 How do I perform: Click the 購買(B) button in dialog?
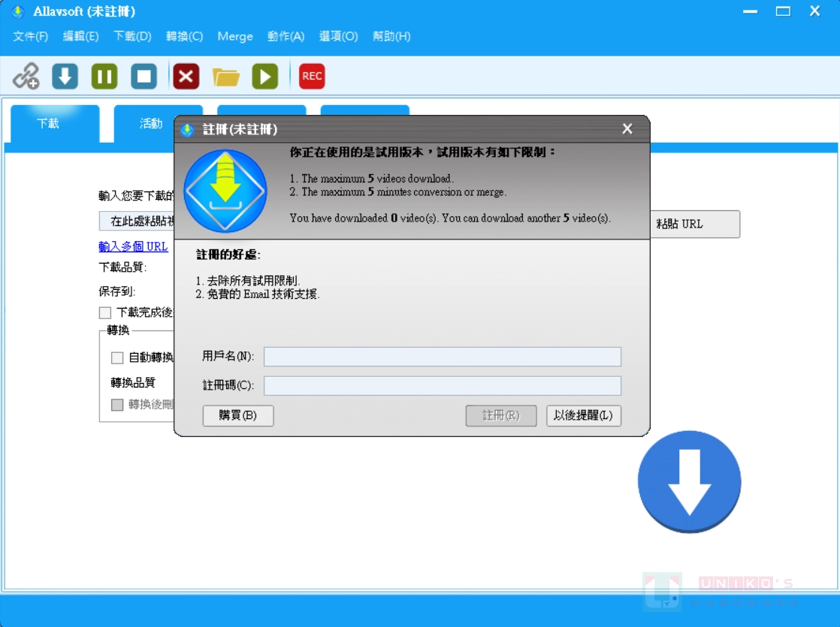(238, 415)
